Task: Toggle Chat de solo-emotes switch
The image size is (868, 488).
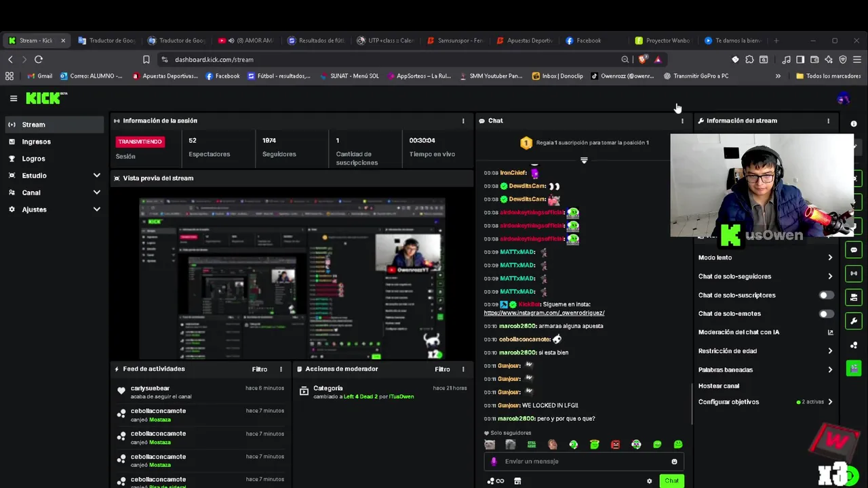Action: click(x=826, y=314)
